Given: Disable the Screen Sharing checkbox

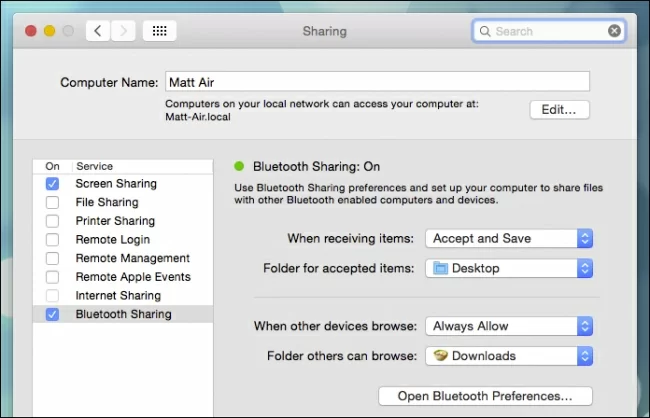Looking at the screenshot, I should 52,184.
